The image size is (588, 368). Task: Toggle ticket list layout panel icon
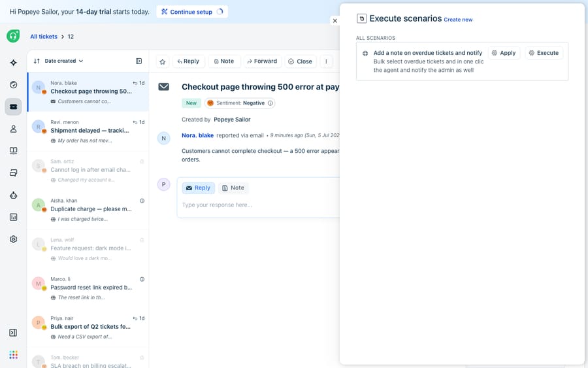pyautogui.click(x=139, y=61)
